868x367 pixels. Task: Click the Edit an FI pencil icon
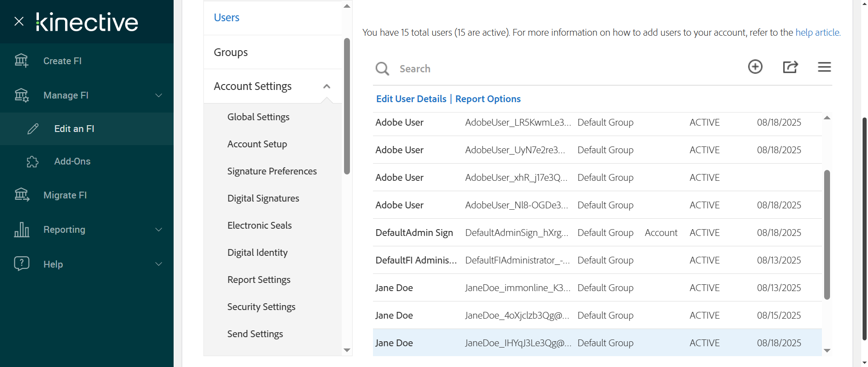coord(33,129)
